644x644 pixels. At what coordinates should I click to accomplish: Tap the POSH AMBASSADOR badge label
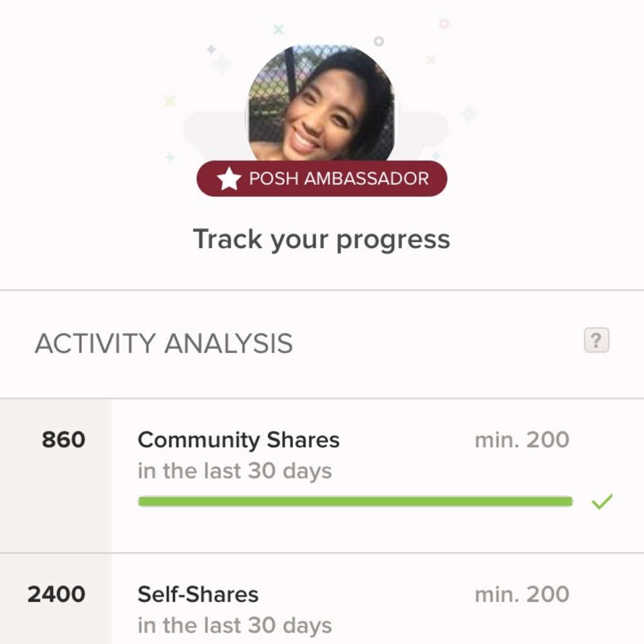(x=339, y=179)
